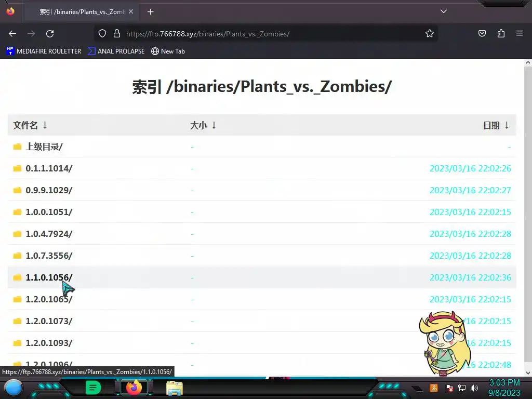Click the page heading 索引 /binaries/Plants_vs._Zombies/
The width and height of the screenshot is (532, 399).
coord(262,87)
